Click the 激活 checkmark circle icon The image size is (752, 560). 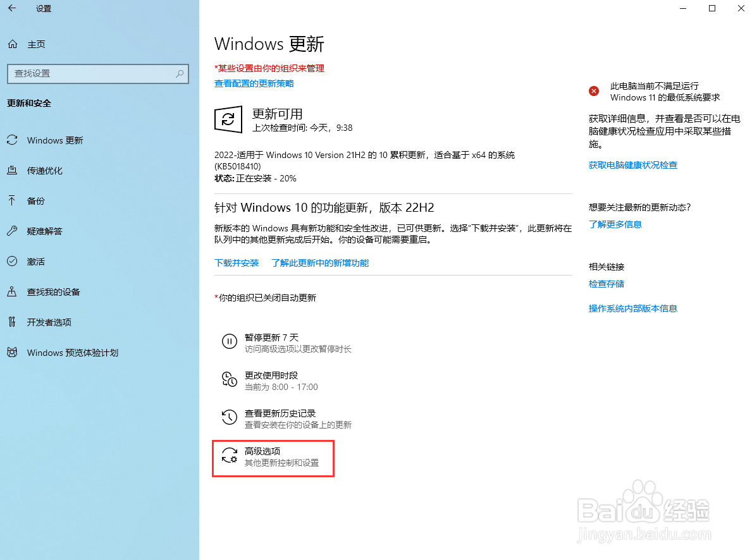12,261
